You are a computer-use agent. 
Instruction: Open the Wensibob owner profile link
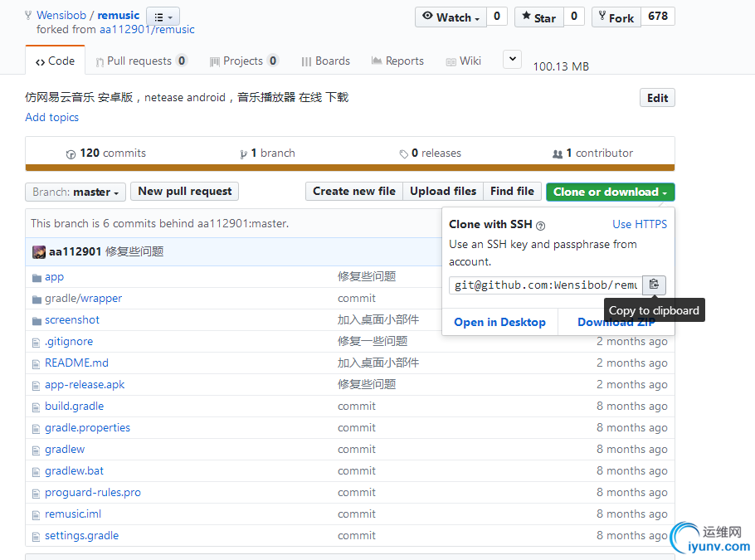pyautogui.click(x=61, y=15)
